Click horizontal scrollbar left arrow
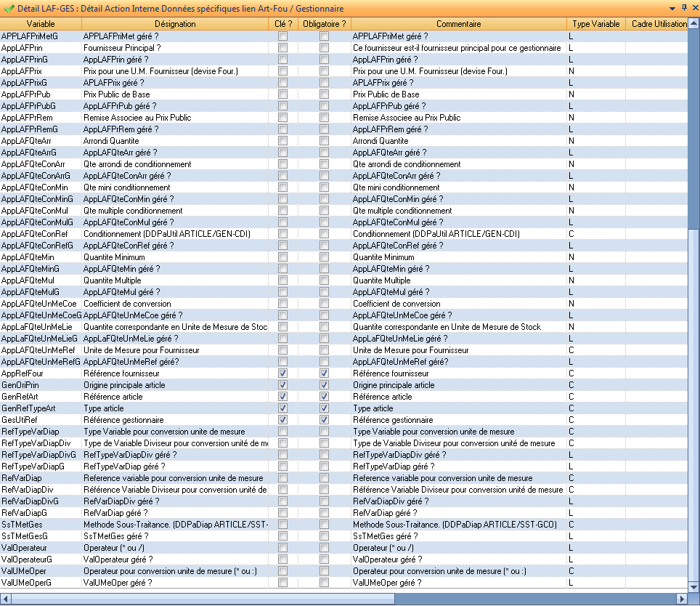 pyautogui.click(x=6, y=598)
